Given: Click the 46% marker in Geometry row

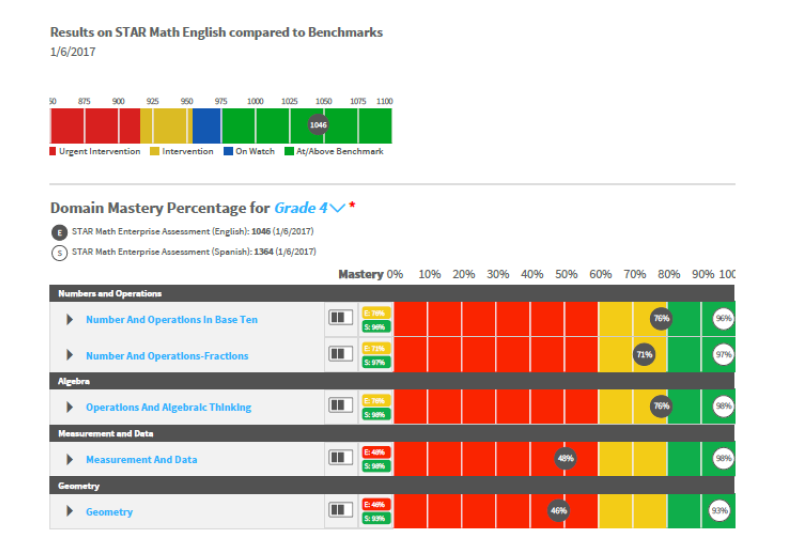Looking at the screenshot, I should pyautogui.click(x=559, y=511).
